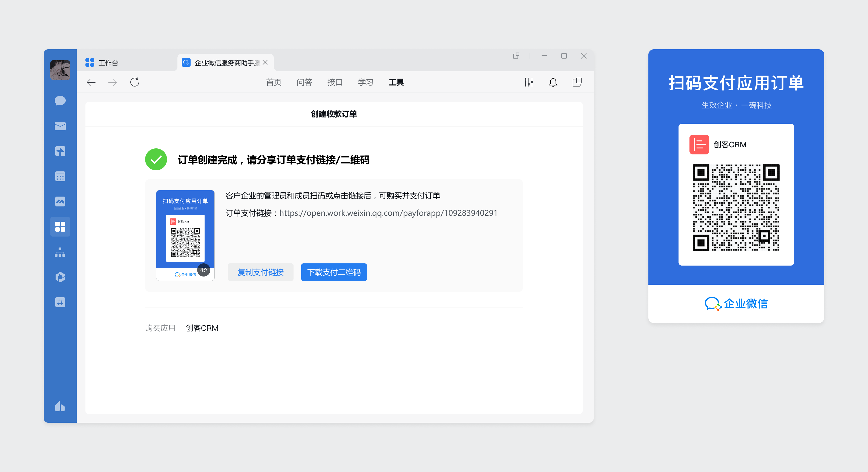The width and height of the screenshot is (868, 472).
Task: Open the Meeting icon in sidebar
Action: [60, 202]
